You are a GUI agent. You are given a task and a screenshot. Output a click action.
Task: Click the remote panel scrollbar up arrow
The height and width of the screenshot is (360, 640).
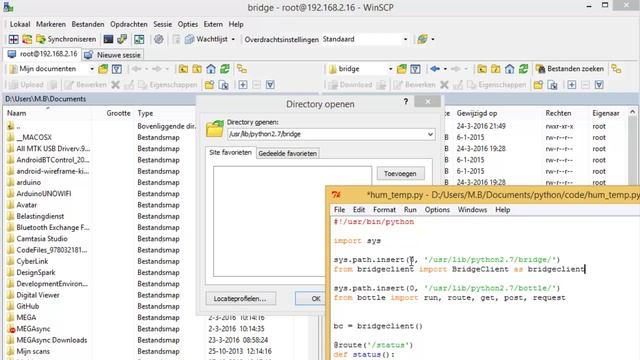[x=633, y=111]
